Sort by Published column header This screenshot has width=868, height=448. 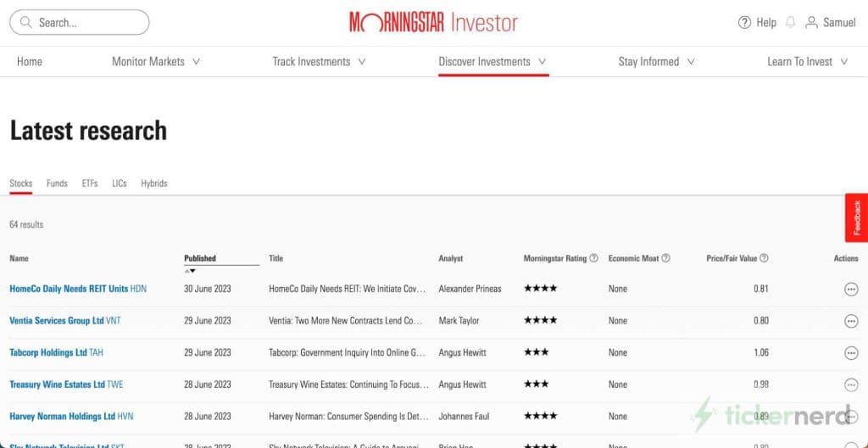coord(200,258)
